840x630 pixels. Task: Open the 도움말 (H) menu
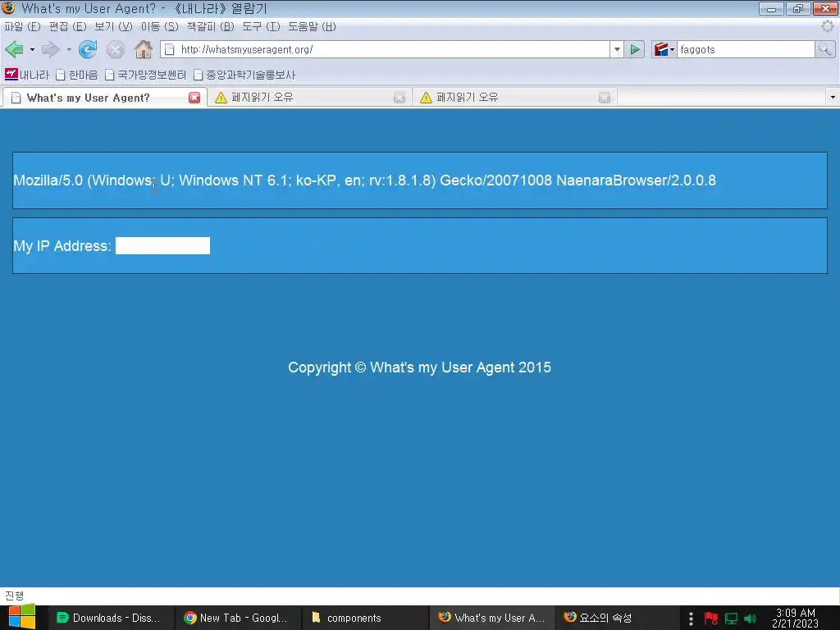313,26
